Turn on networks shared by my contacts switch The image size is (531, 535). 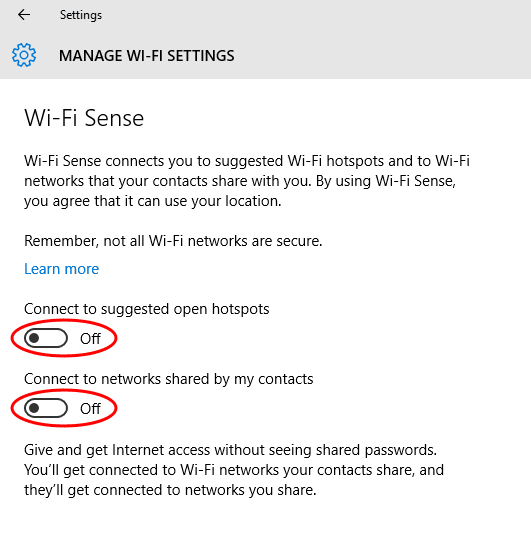46,408
